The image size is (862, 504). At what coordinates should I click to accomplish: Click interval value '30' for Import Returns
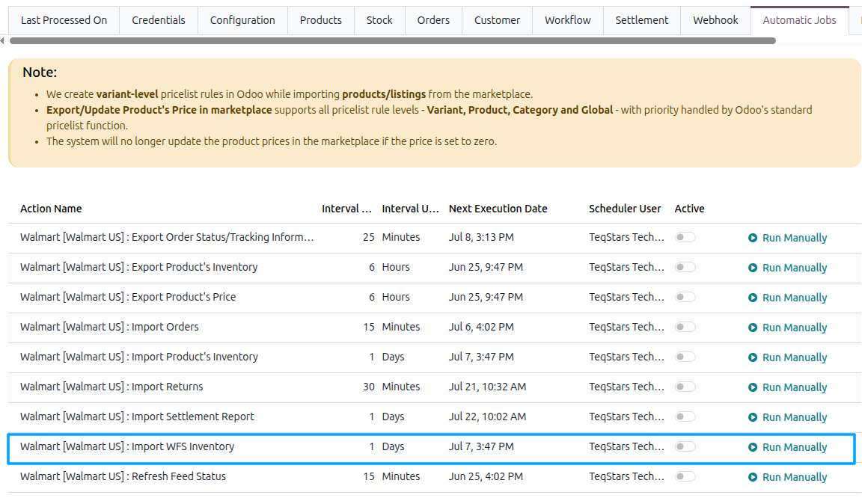[368, 387]
